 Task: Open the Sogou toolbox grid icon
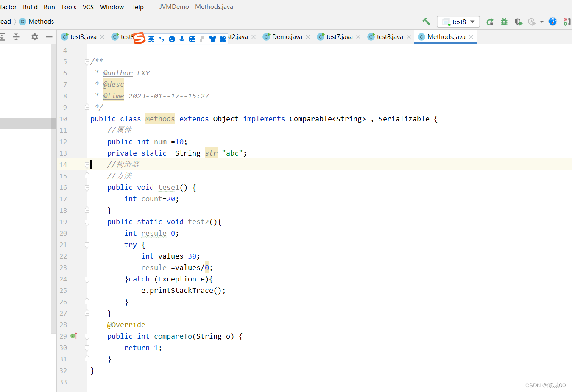click(x=223, y=39)
